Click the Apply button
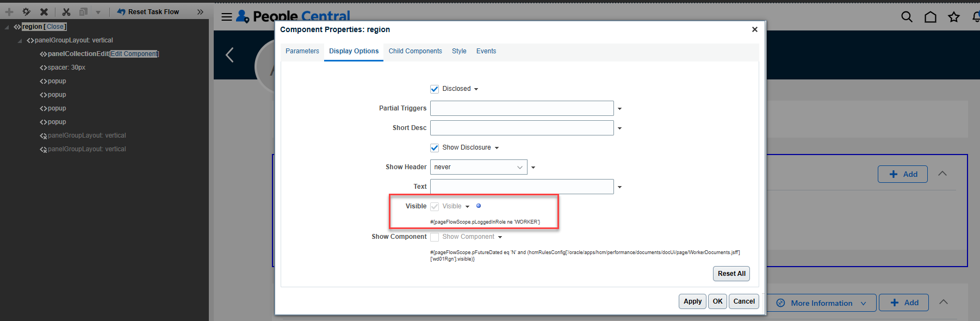Screen dimensions: 980x321 (692, 301)
